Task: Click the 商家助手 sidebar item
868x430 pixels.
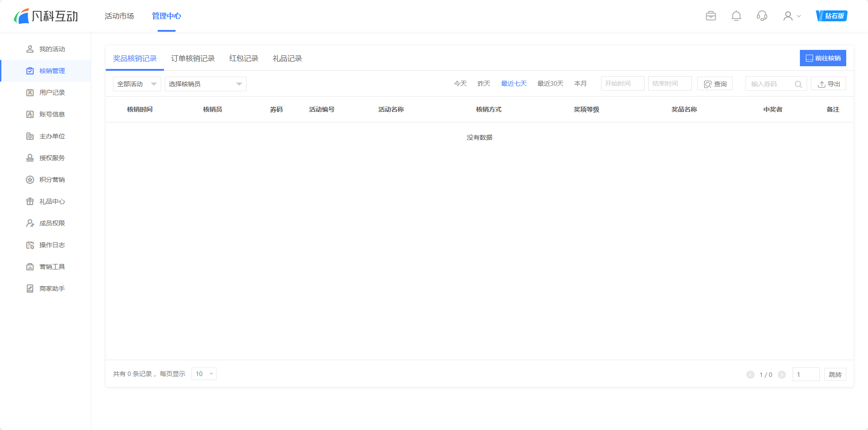Action: pyautogui.click(x=52, y=288)
